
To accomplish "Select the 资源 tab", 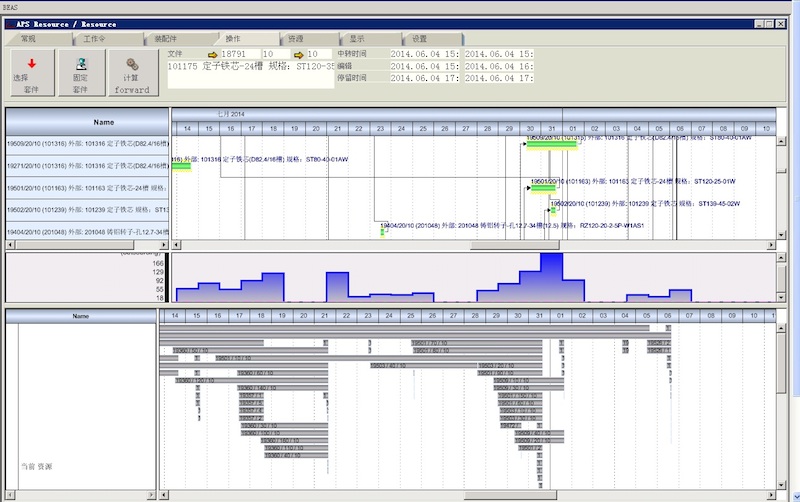I will pyautogui.click(x=297, y=38).
